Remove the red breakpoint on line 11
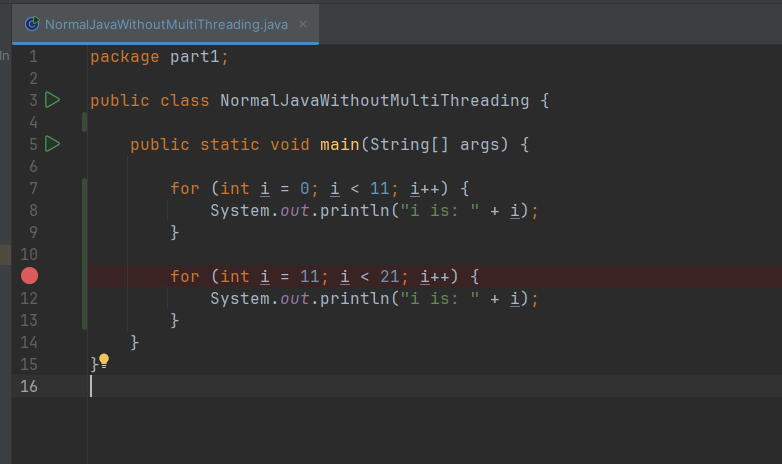The width and height of the screenshot is (782, 464). (x=29, y=276)
